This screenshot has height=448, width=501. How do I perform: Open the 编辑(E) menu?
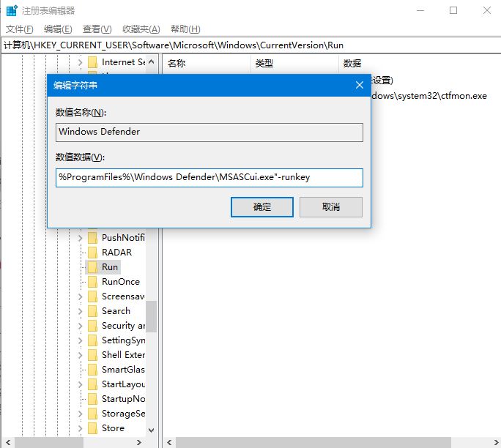tap(58, 29)
